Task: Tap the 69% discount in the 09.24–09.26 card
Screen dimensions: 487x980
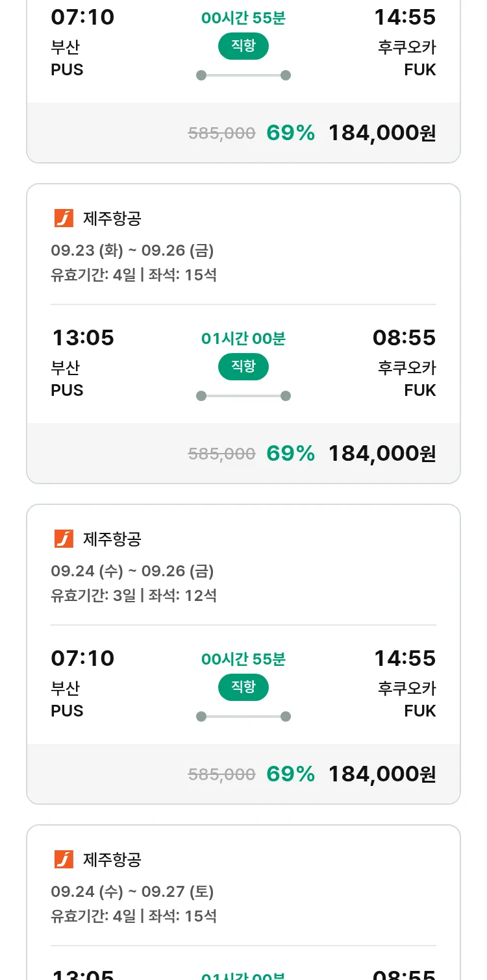Action: tap(290, 774)
